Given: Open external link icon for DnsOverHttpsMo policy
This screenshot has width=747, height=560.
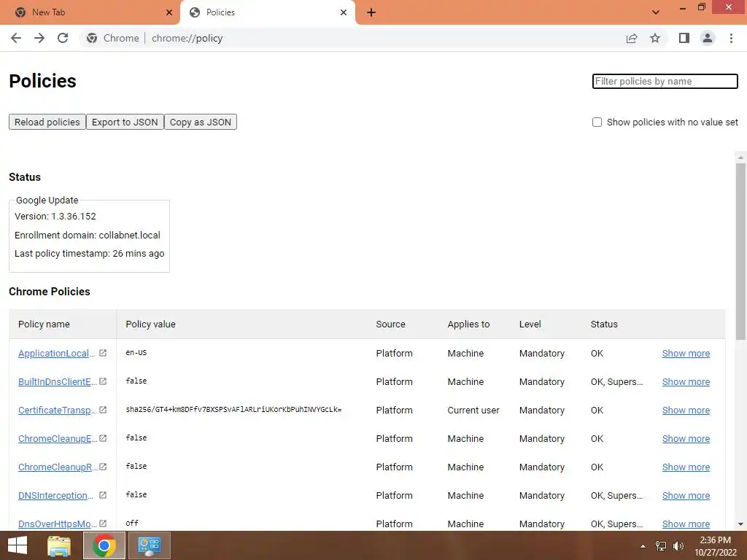Looking at the screenshot, I should pos(102,524).
